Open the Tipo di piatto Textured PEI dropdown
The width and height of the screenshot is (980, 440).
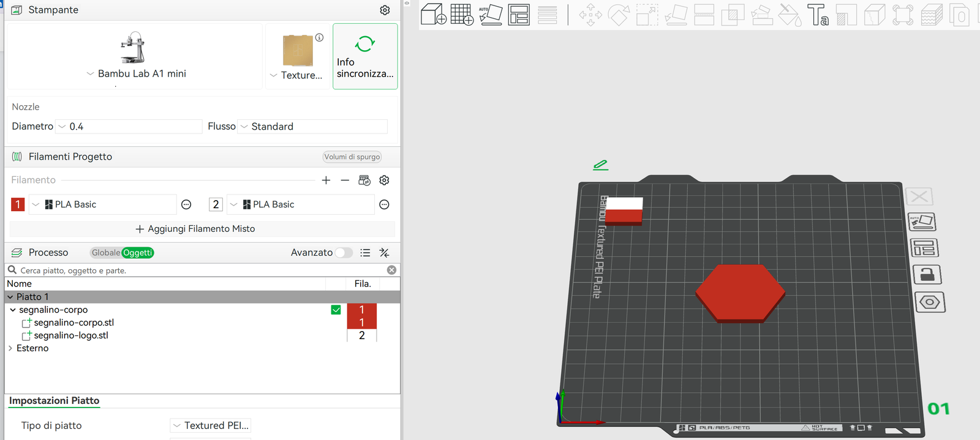[210, 425]
